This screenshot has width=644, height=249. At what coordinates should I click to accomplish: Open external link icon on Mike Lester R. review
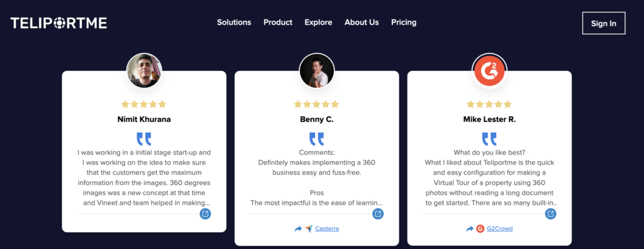pyautogui.click(x=551, y=214)
